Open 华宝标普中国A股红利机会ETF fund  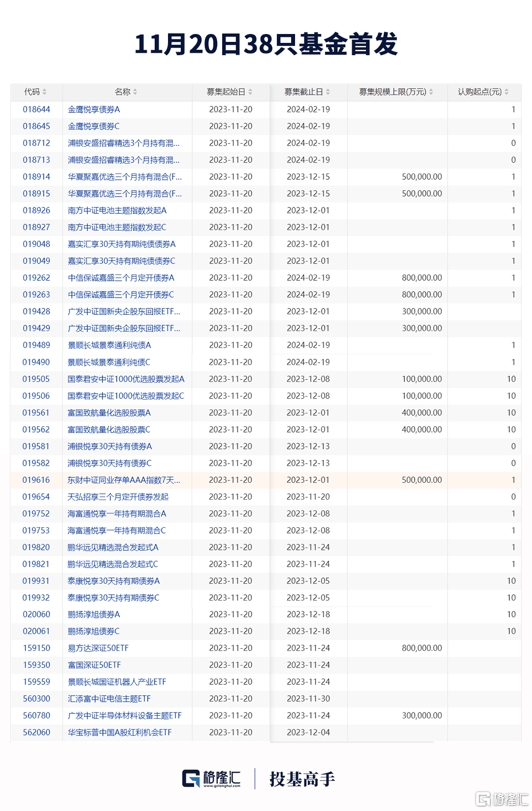coord(120,732)
